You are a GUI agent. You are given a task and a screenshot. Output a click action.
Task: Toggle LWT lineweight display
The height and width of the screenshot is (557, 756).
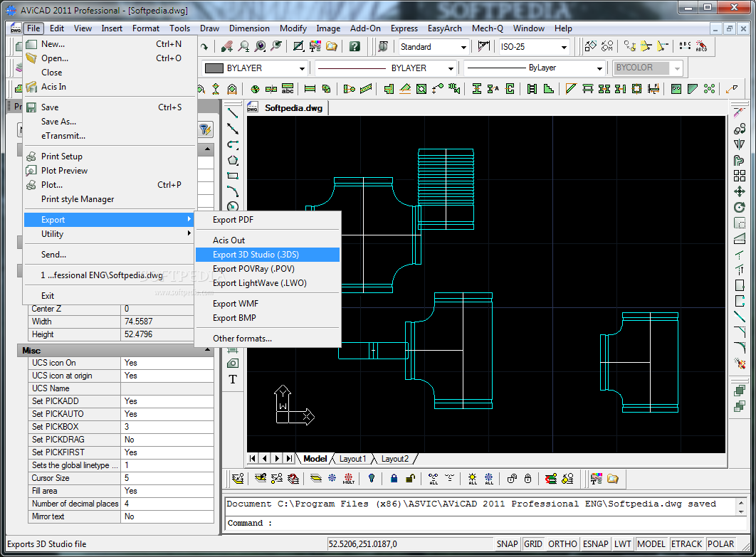622,544
